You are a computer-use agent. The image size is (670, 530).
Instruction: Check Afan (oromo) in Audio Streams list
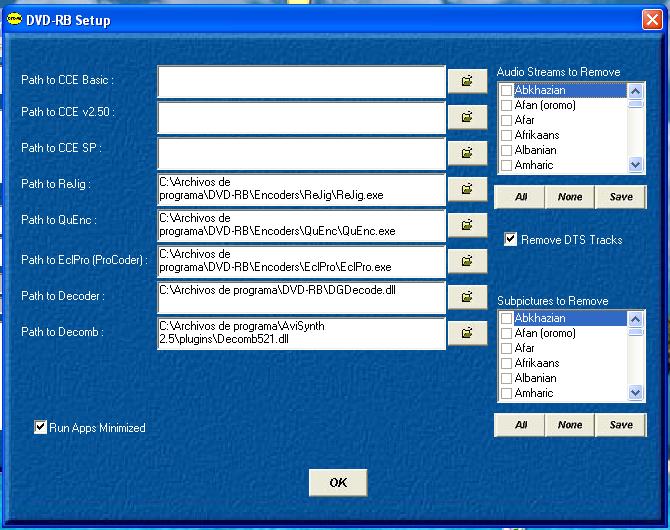506,105
